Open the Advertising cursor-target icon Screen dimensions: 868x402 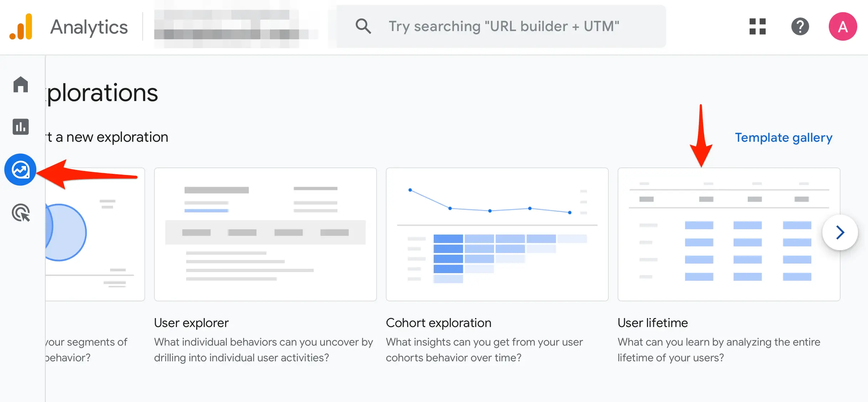click(x=21, y=213)
